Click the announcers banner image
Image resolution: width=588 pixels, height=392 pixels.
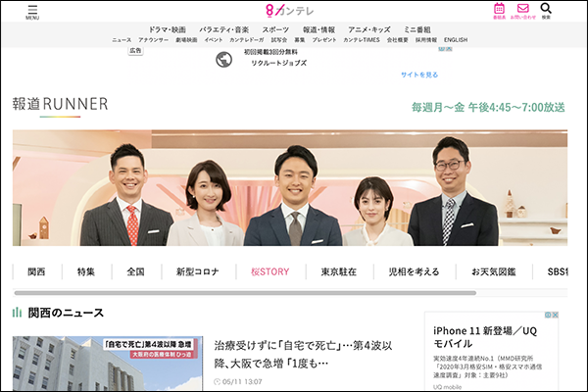[x=290, y=188]
